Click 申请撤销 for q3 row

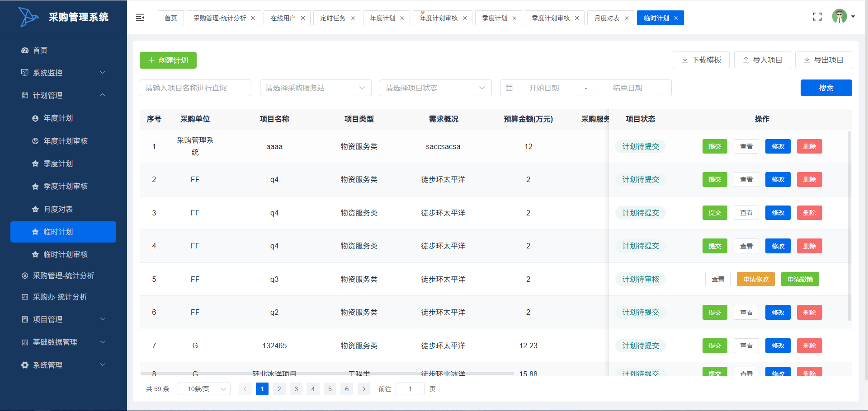click(800, 279)
